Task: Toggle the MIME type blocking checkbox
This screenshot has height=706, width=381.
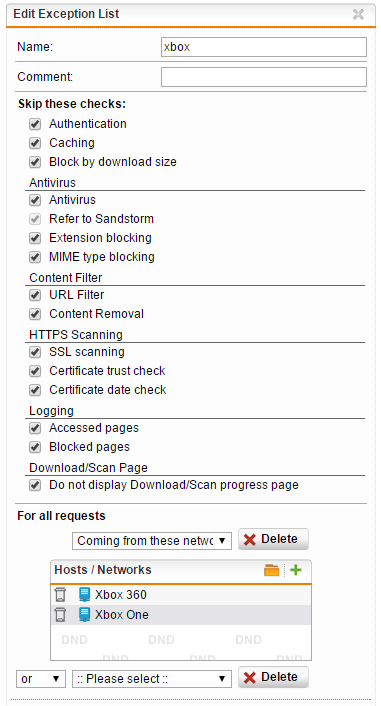Action: pos(35,257)
